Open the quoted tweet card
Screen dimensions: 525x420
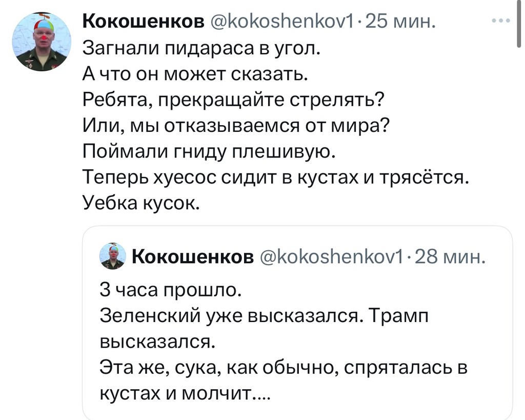click(x=297, y=323)
